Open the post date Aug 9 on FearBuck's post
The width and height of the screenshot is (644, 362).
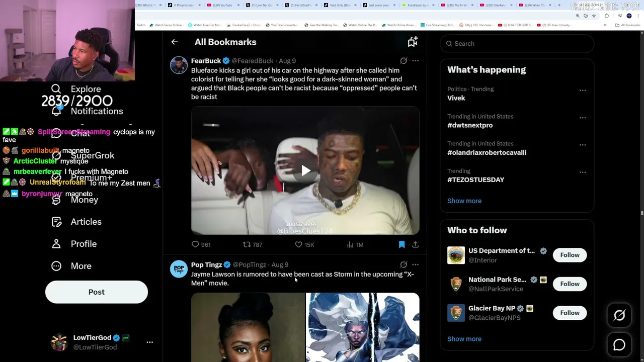(x=287, y=61)
